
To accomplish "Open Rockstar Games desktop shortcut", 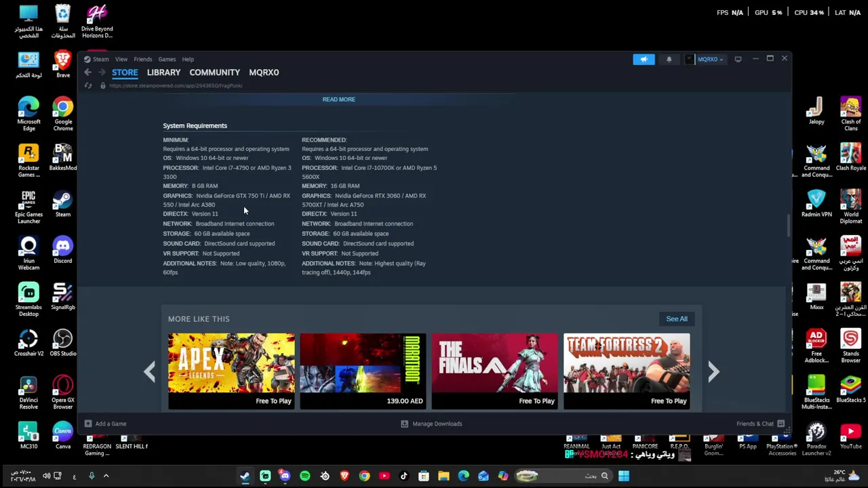I will [x=28, y=161].
